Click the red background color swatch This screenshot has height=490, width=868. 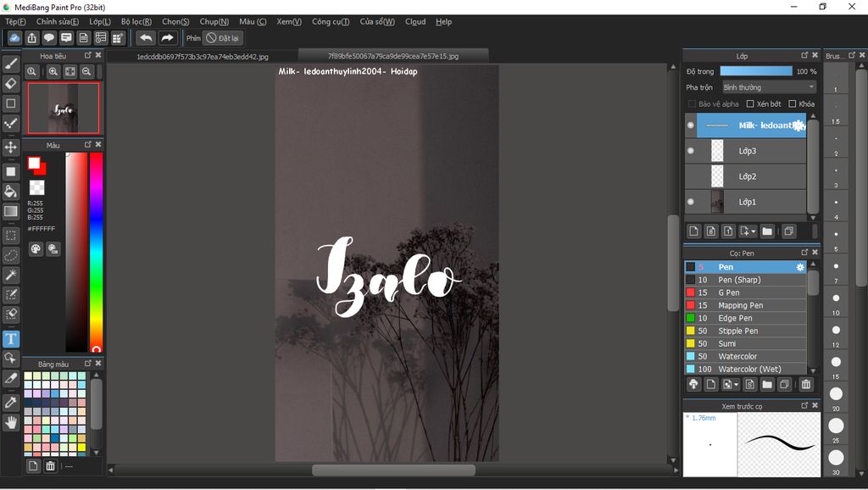pos(41,170)
